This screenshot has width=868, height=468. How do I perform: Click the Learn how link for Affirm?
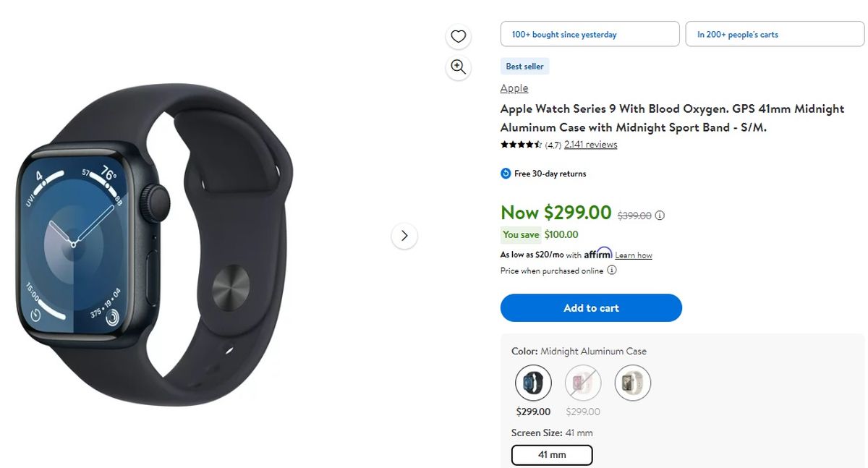(634, 255)
